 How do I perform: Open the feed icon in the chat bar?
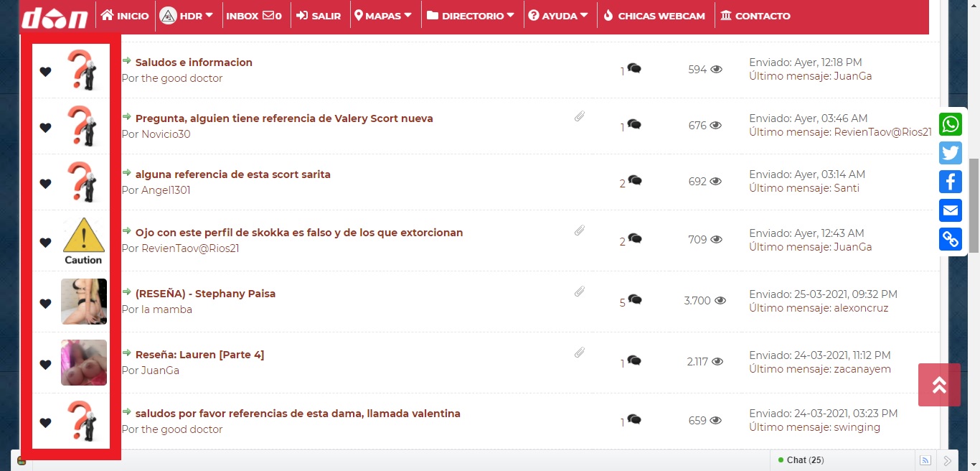pos(925,460)
